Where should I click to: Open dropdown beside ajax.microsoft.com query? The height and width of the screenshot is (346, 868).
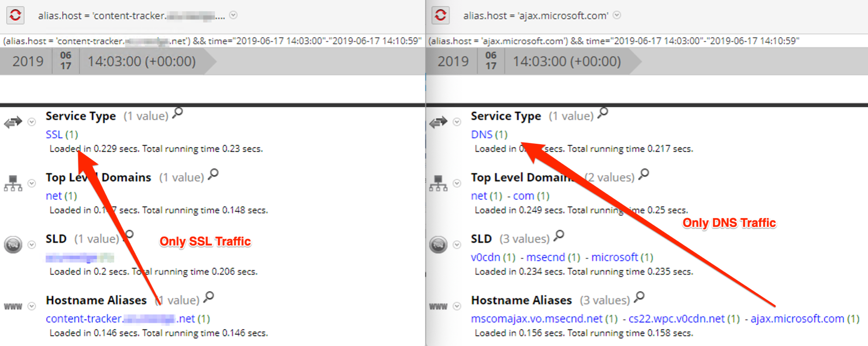point(617,15)
